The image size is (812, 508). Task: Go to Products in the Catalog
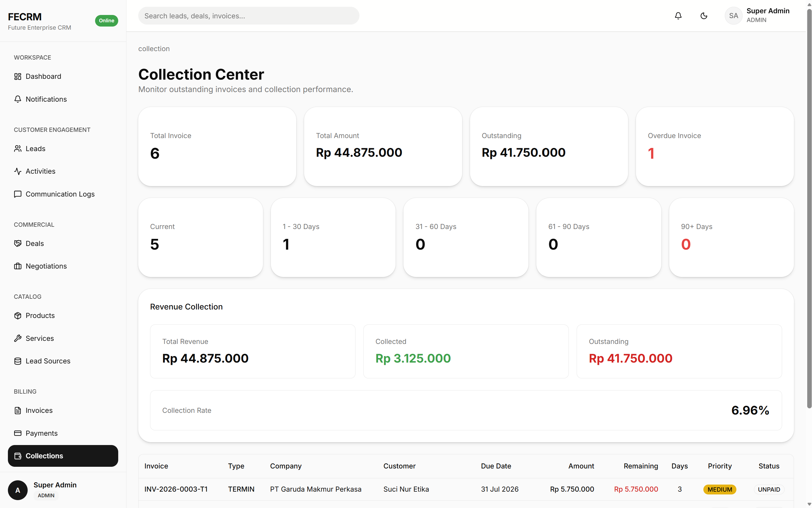[63, 315]
